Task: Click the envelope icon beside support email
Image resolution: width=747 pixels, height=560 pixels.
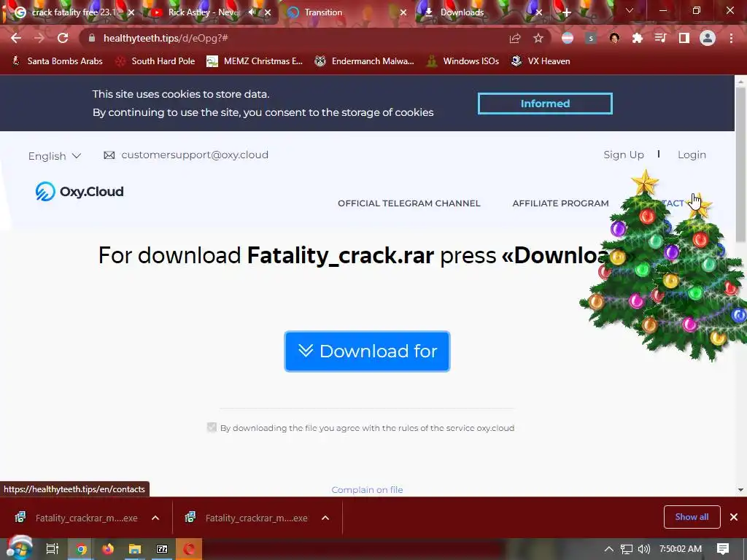Action: [x=109, y=155]
